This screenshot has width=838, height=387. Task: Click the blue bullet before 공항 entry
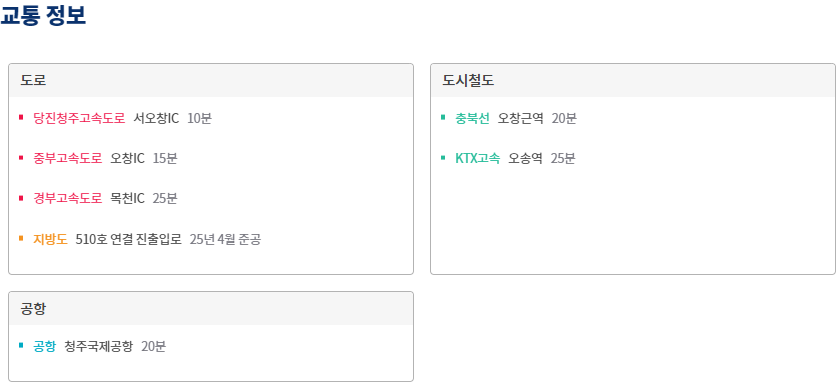[21, 345]
